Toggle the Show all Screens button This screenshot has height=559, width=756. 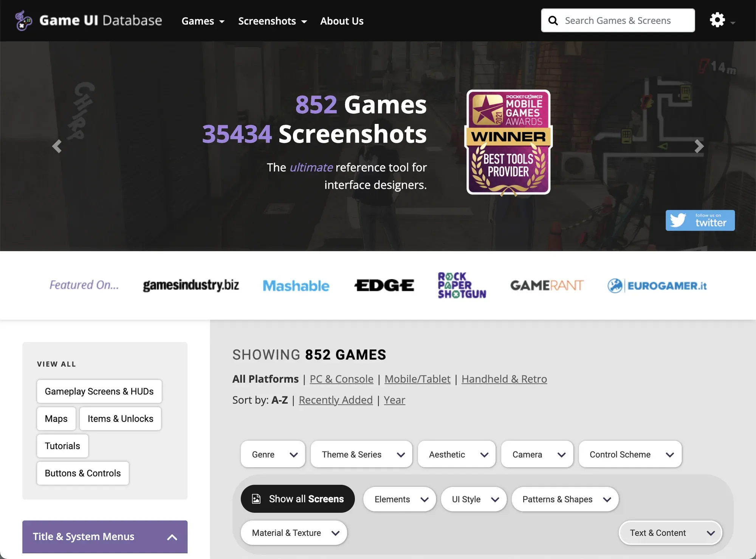click(x=297, y=499)
